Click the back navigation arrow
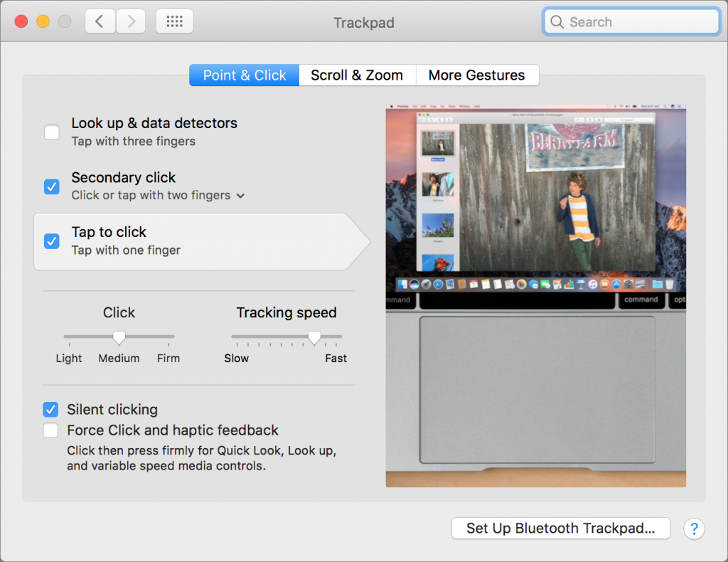Screen dimensions: 728x562 point(100,21)
